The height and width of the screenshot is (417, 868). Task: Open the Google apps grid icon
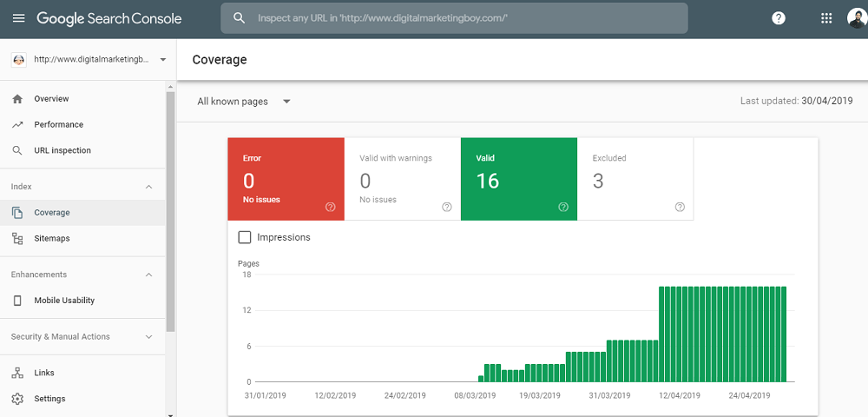point(826,18)
